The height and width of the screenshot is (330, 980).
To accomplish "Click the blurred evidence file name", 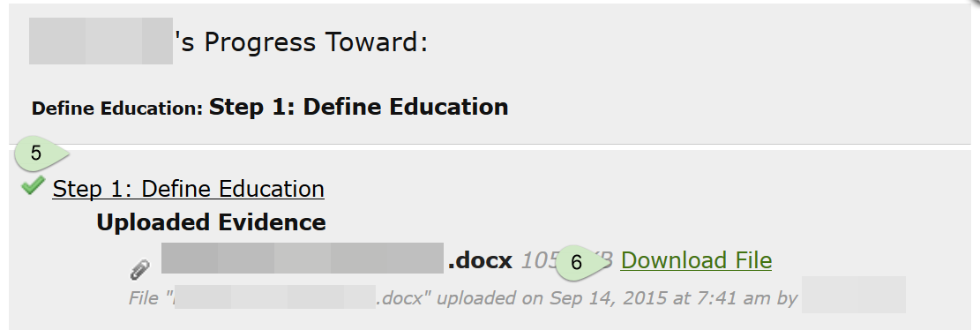I will (x=303, y=259).
